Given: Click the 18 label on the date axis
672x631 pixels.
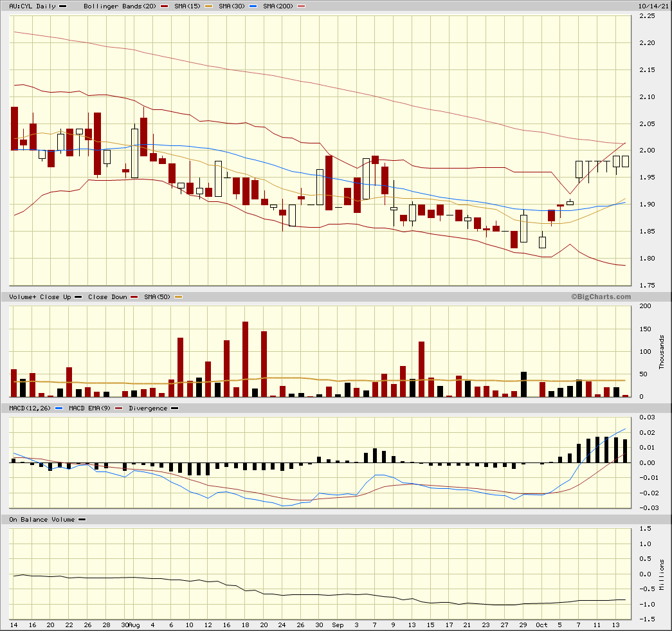Looking at the screenshot, I should 245,625.
